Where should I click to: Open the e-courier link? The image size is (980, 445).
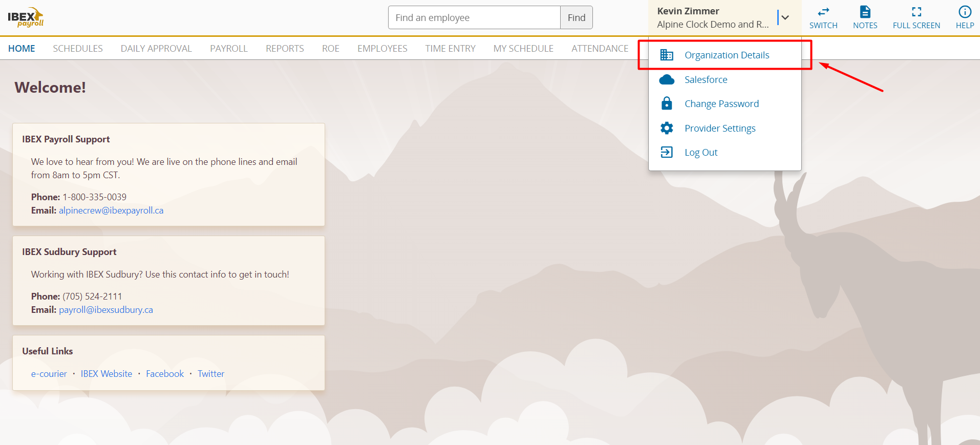49,374
